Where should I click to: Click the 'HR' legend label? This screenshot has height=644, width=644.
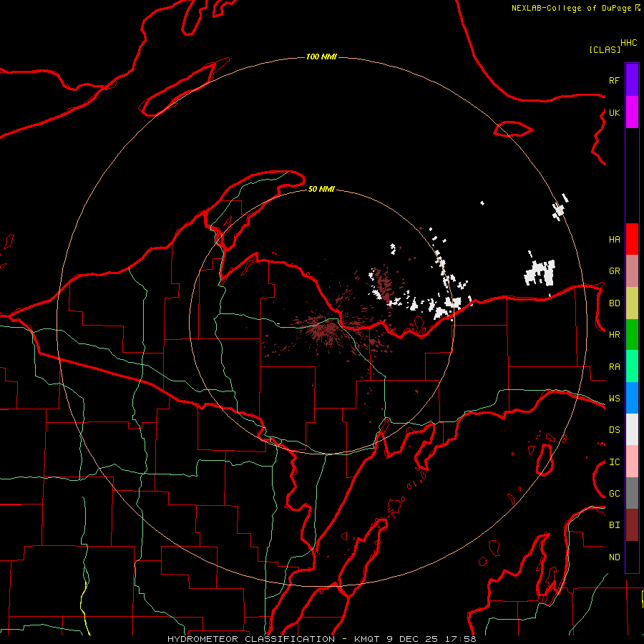(614, 335)
